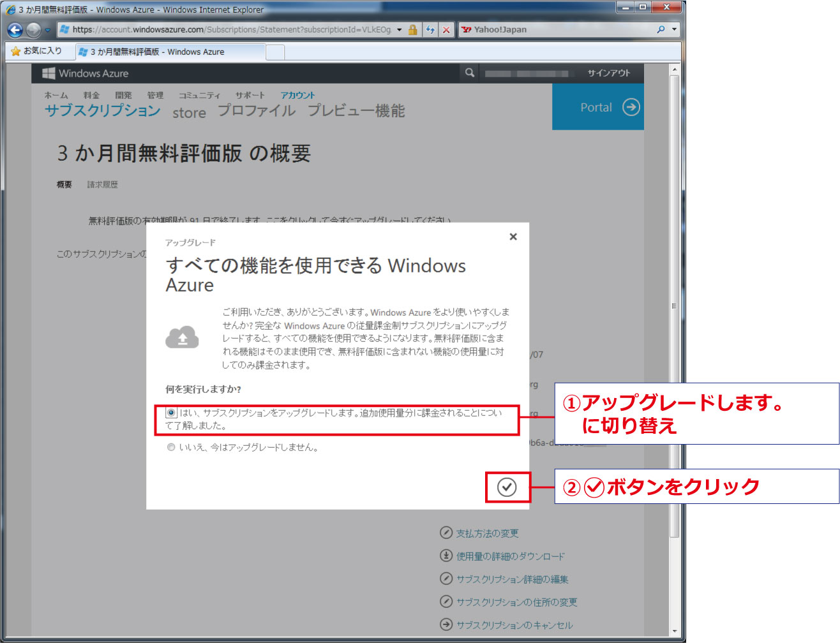Click the Internet Explorer title bar icon
This screenshot has width=840, height=643.
(x=11, y=10)
